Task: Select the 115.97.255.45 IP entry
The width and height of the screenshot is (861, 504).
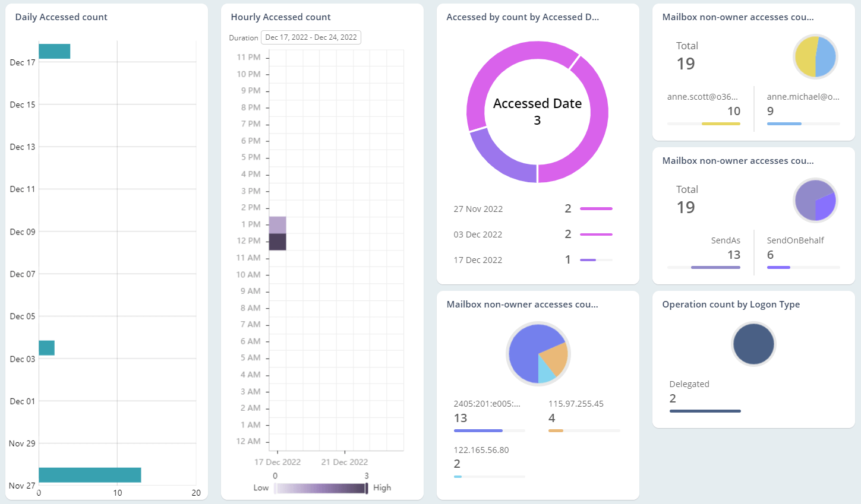Action: (x=576, y=411)
